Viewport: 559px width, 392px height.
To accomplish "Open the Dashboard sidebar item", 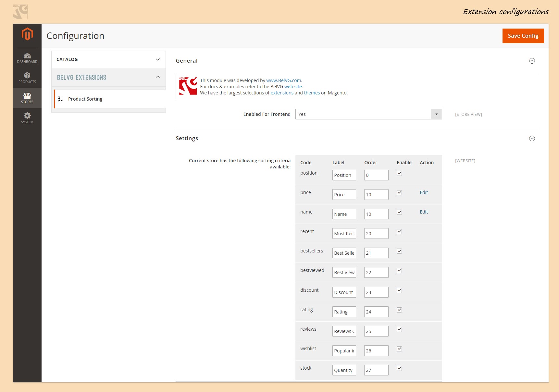I will (x=27, y=58).
